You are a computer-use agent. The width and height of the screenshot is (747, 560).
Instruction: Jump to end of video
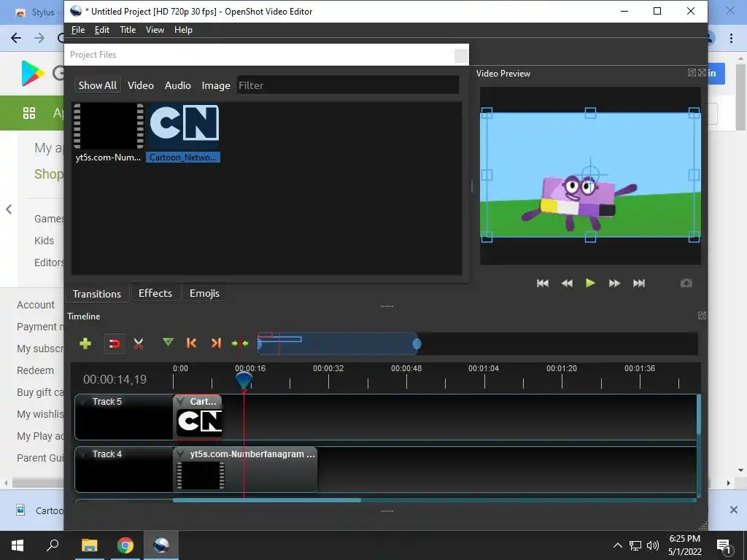(x=639, y=284)
